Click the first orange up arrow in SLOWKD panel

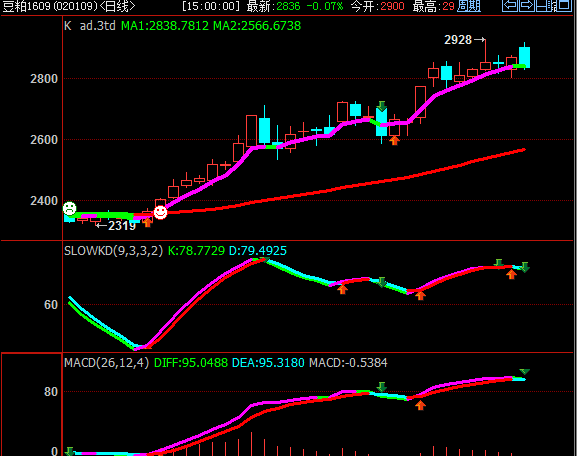pos(342,290)
